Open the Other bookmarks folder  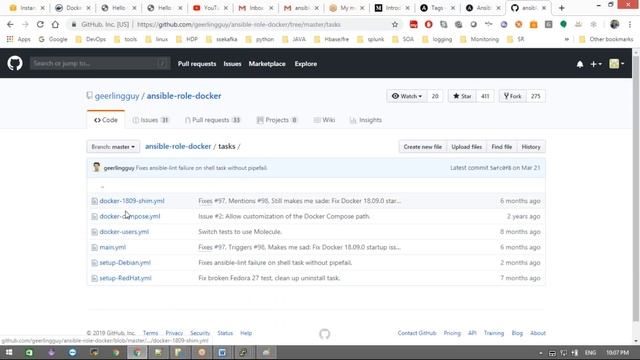pyautogui.click(x=606, y=40)
